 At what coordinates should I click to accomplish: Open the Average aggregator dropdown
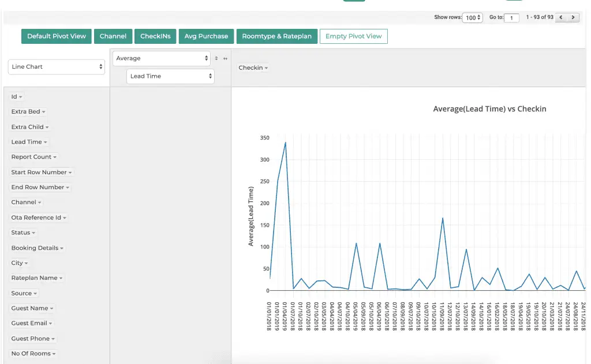point(162,58)
